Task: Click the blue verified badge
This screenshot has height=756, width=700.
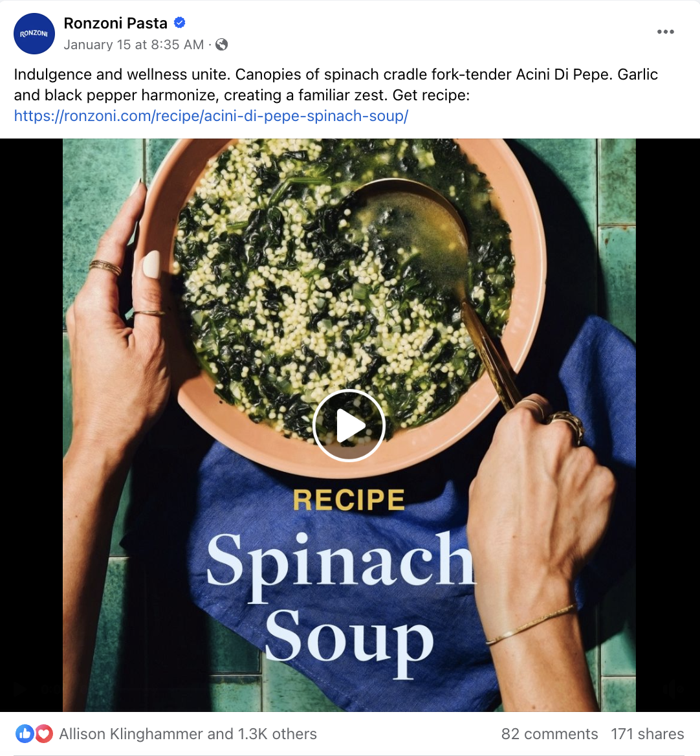Action: click(x=180, y=23)
